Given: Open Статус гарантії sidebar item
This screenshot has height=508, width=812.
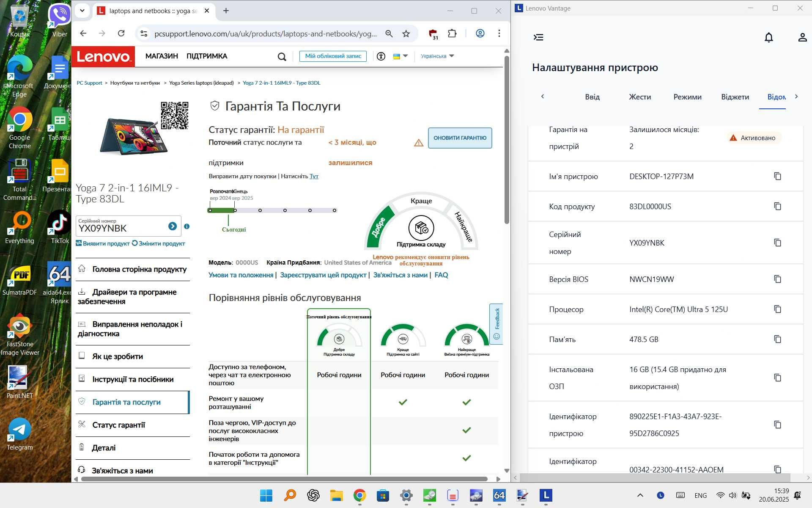Looking at the screenshot, I should point(133,425).
